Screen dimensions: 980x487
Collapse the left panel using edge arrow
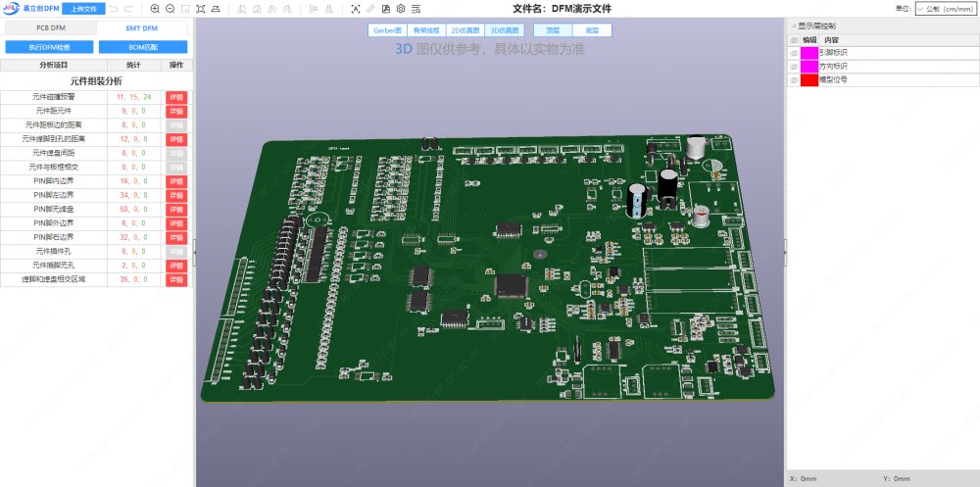193,253
